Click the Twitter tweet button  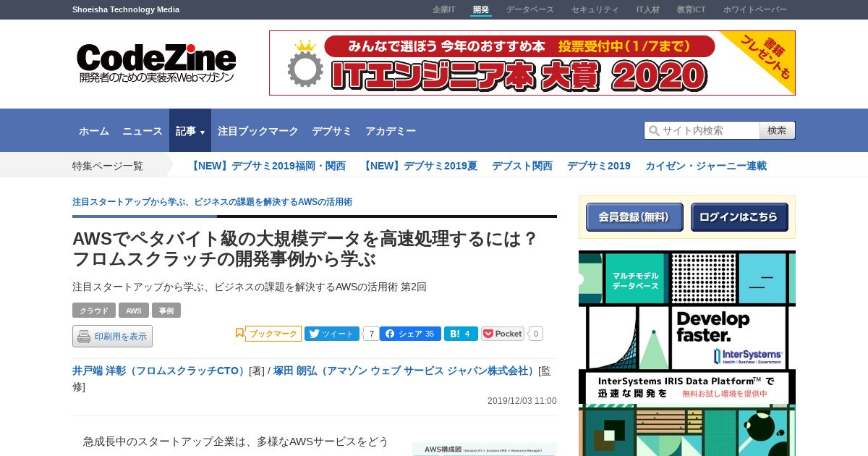click(332, 334)
